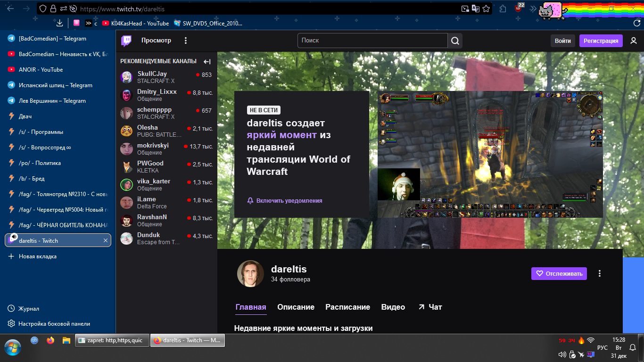Image resolution: width=644 pixels, height=362 pixels.
Task: Open File Explorer from the taskbar
Action: (x=66, y=340)
